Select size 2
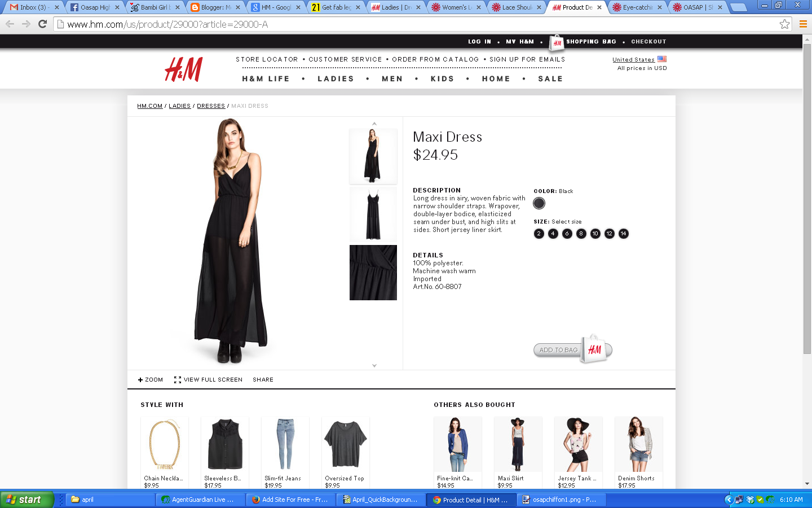Viewport: 812px width, 508px height. point(539,234)
